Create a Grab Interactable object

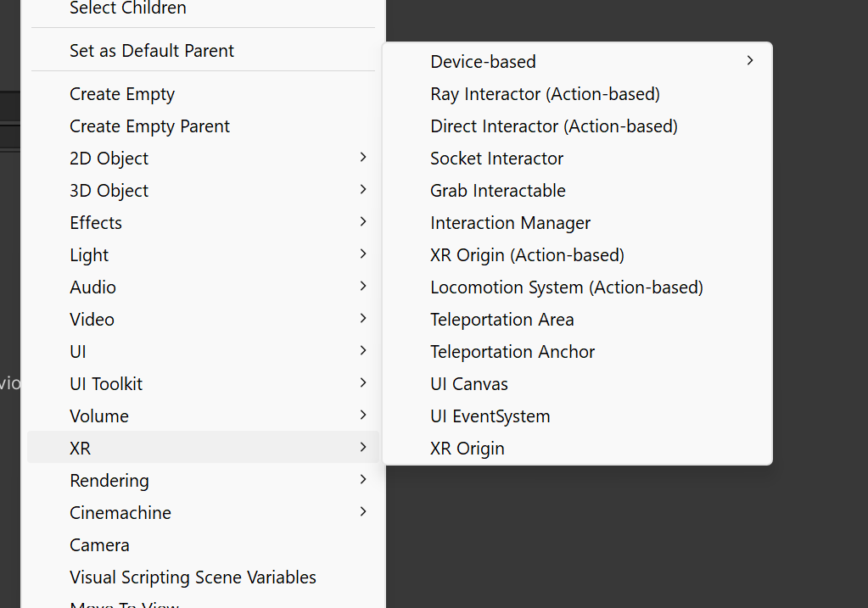click(497, 191)
